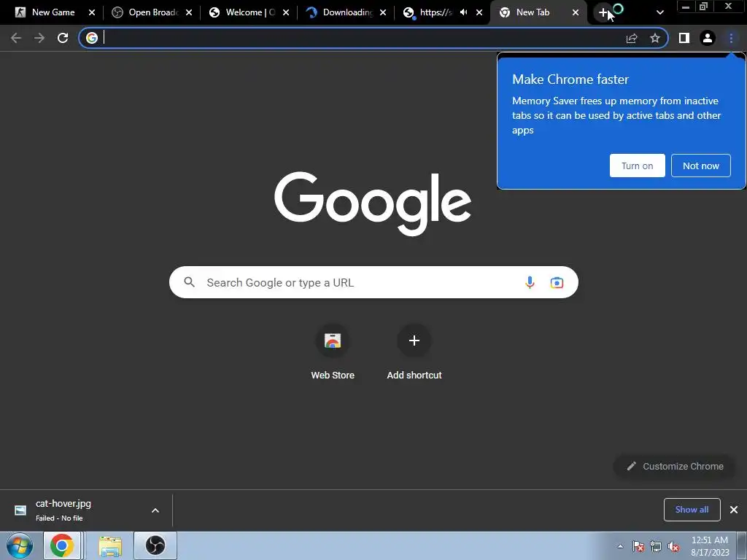Open Action Center flag icon

[638, 547]
